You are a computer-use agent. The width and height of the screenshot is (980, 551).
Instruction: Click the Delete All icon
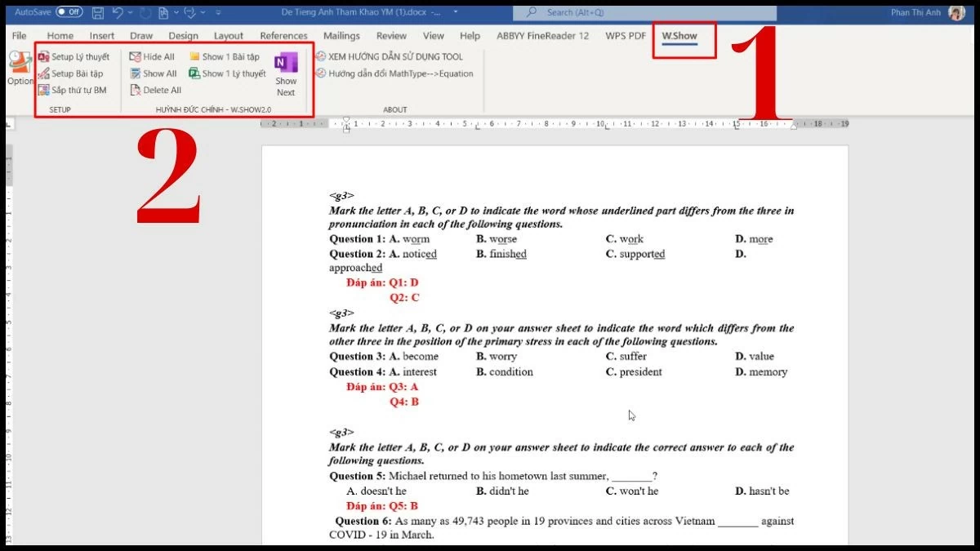[136, 90]
